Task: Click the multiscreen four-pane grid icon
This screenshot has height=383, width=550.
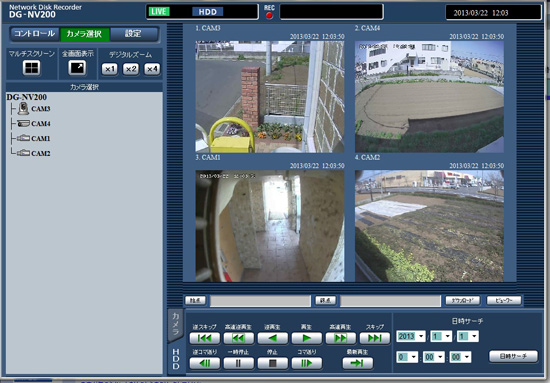Action: pyautogui.click(x=31, y=68)
